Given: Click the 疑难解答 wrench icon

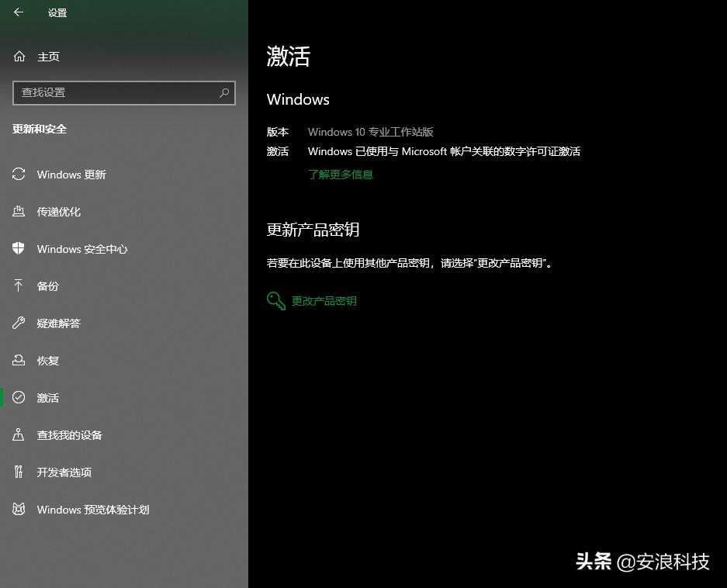Looking at the screenshot, I should click(19, 323).
